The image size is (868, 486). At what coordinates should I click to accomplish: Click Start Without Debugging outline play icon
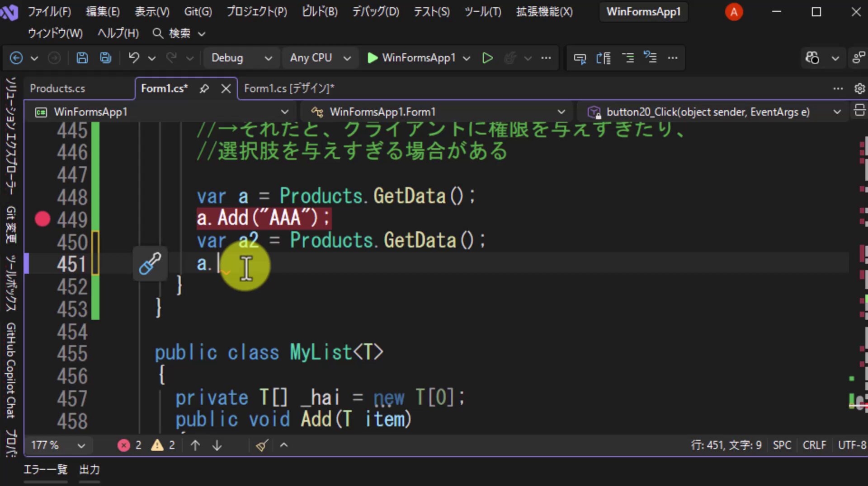point(487,58)
